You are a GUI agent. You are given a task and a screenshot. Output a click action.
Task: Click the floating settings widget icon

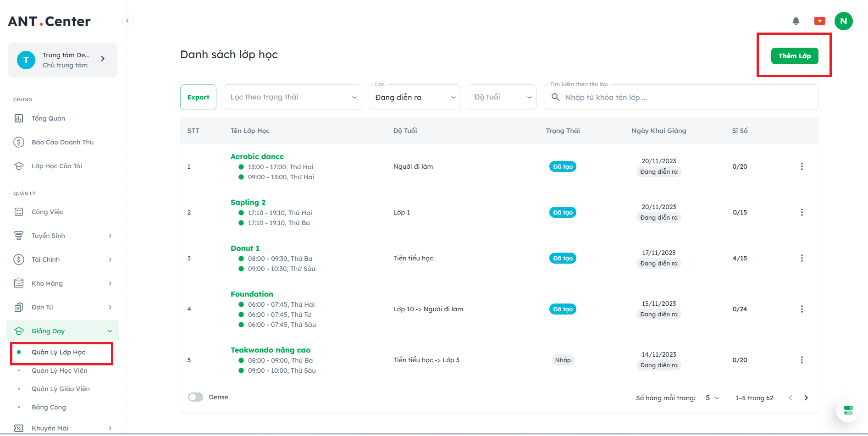pyautogui.click(x=848, y=410)
